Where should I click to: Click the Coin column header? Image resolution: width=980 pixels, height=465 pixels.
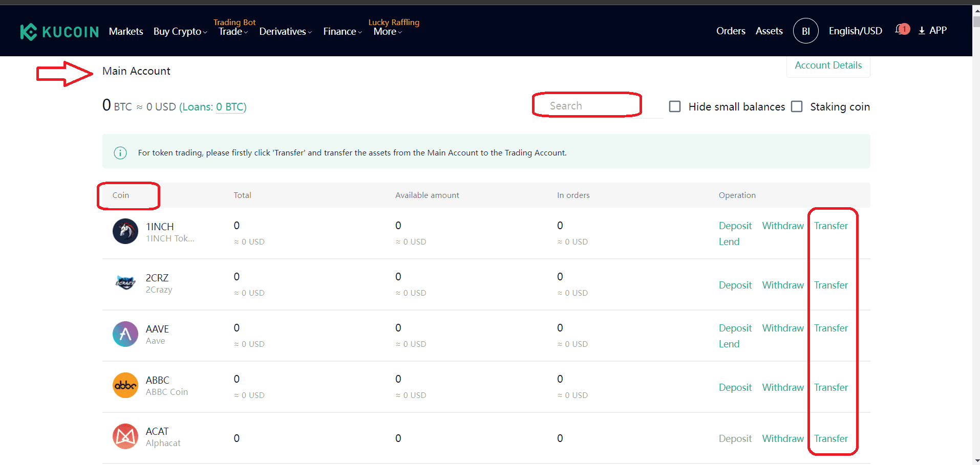[x=121, y=195]
